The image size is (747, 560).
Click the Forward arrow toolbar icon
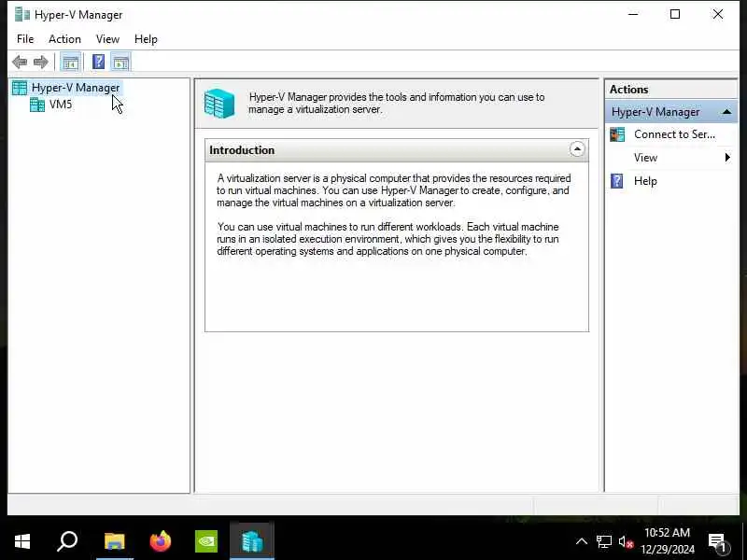[x=41, y=62]
